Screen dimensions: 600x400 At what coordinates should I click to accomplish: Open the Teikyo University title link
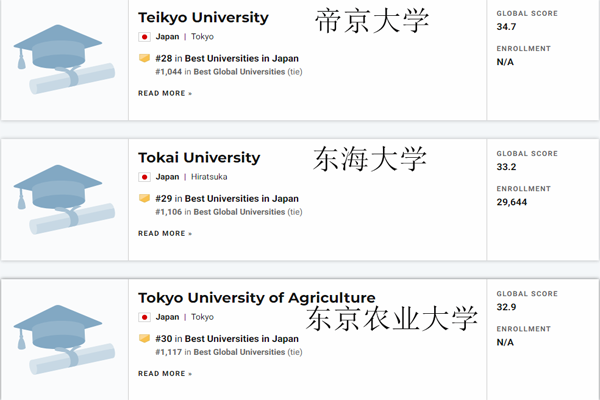[203, 18]
